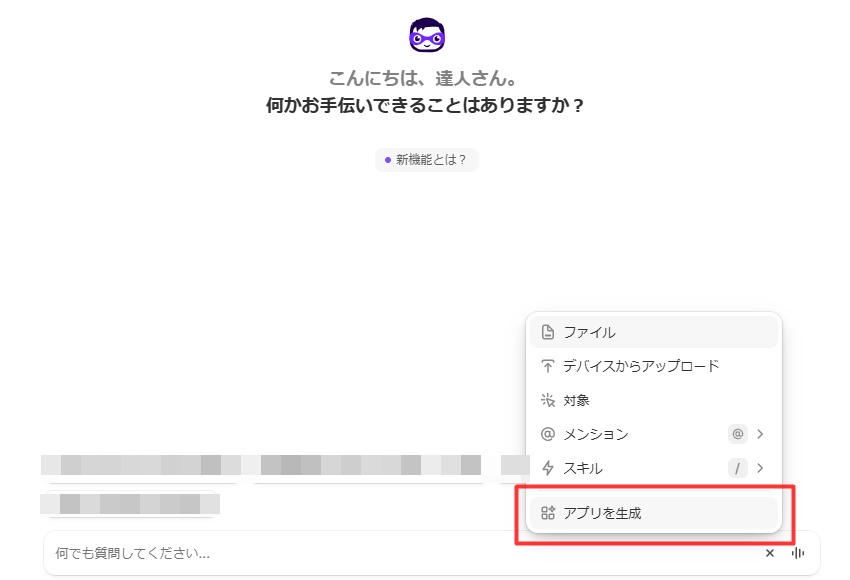Click the file icon beside ファイル
The width and height of the screenshot is (850, 580).
click(547, 332)
